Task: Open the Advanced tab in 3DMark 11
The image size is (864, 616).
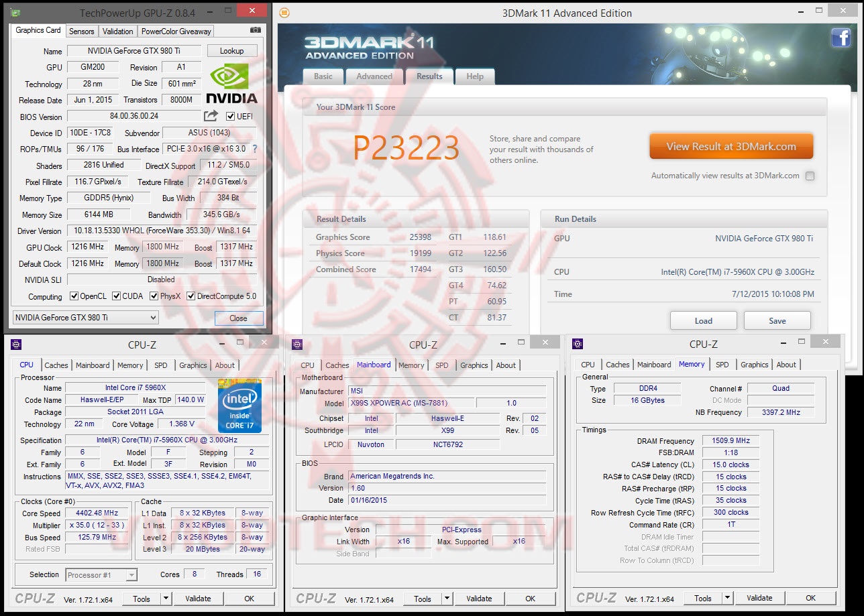Action: click(x=374, y=76)
